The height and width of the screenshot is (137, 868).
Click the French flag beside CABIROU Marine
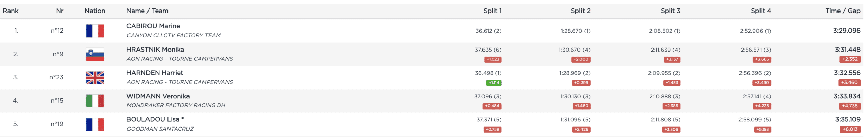pos(95,31)
